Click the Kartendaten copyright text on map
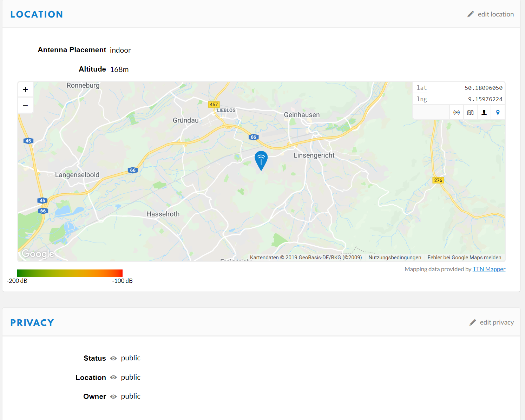Screen dimensions: 525x420 (x=306, y=258)
